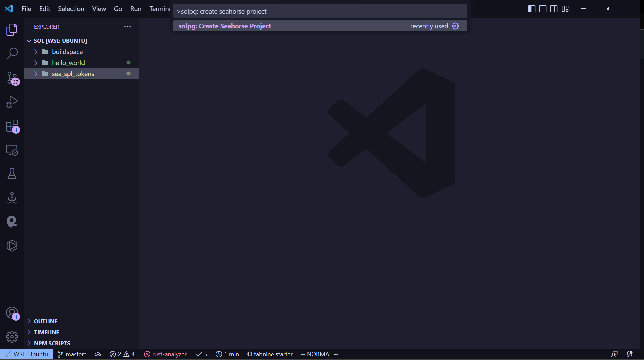Run solpg: Create Seahorse Project command

coord(225,26)
